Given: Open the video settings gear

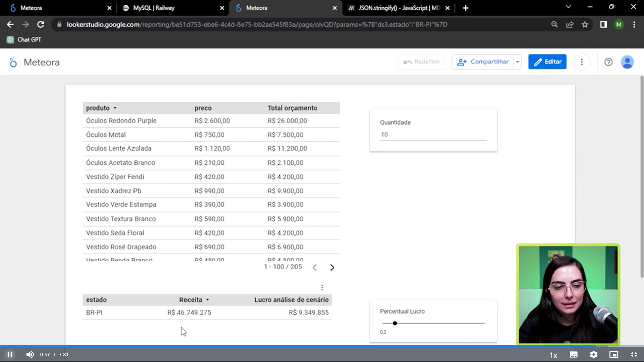Looking at the screenshot, I should [x=594, y=355].
